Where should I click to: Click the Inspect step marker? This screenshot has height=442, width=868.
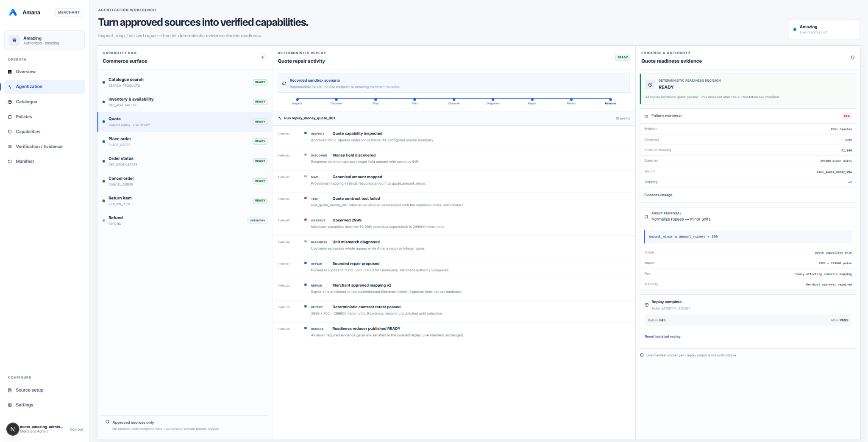297,99
